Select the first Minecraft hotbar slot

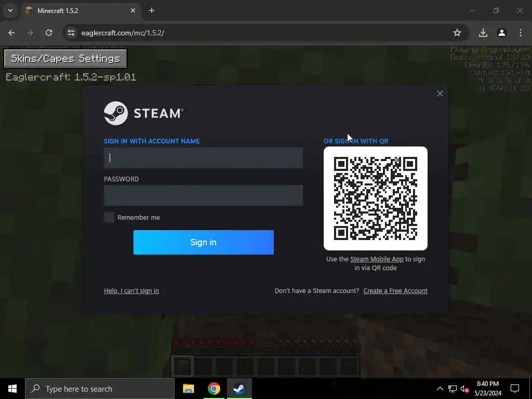[x=182, y=366]
